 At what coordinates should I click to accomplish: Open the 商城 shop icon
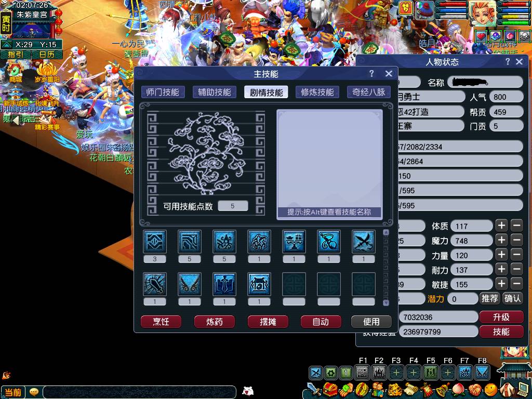coord(16,73)
